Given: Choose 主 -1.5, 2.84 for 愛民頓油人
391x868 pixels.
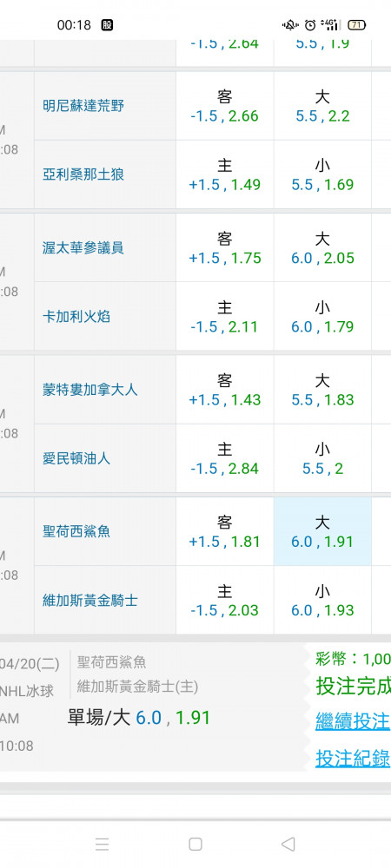Looking at the screenshot, I should point(225,458).
